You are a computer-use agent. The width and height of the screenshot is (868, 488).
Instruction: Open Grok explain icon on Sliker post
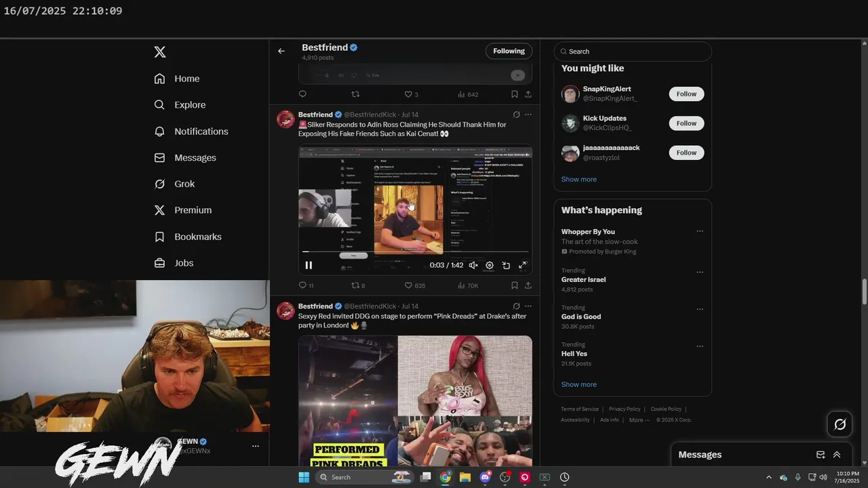coord(516,115)
